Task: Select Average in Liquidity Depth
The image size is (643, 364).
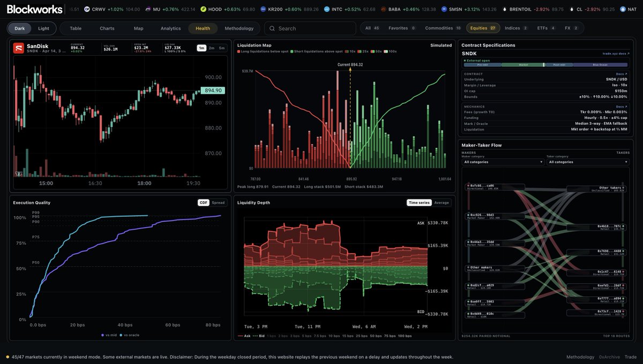Action: coord(442,203)
